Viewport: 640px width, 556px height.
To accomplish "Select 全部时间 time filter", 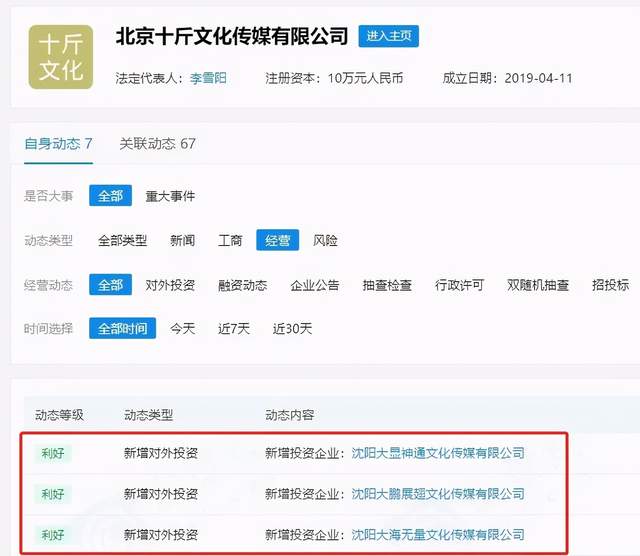I will [122, 328].
